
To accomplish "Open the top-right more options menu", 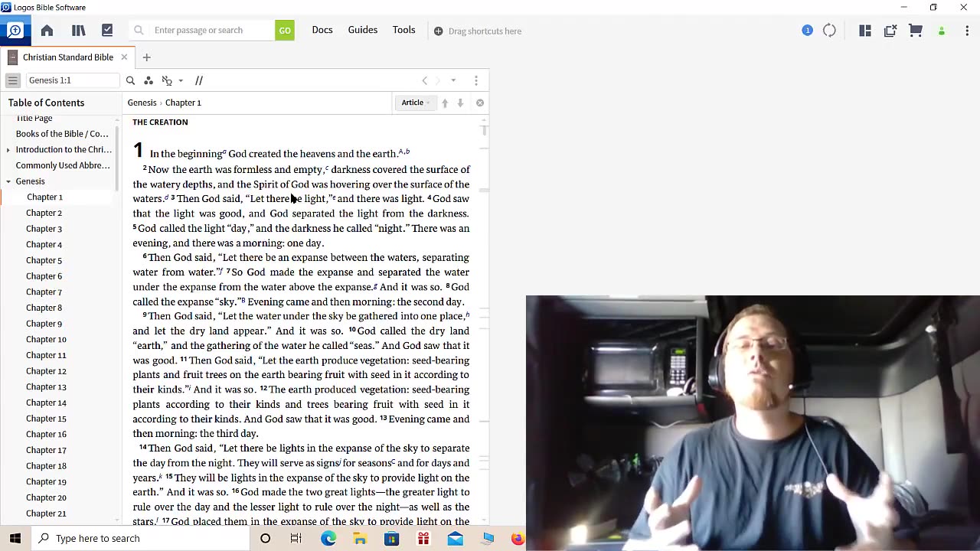I will 967,31.
